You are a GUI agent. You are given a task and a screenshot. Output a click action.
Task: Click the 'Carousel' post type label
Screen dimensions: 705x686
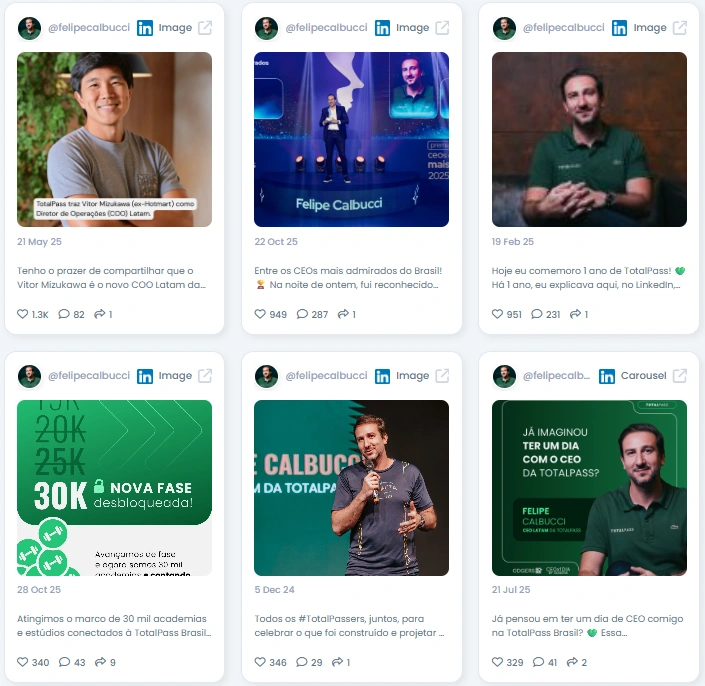643,376
